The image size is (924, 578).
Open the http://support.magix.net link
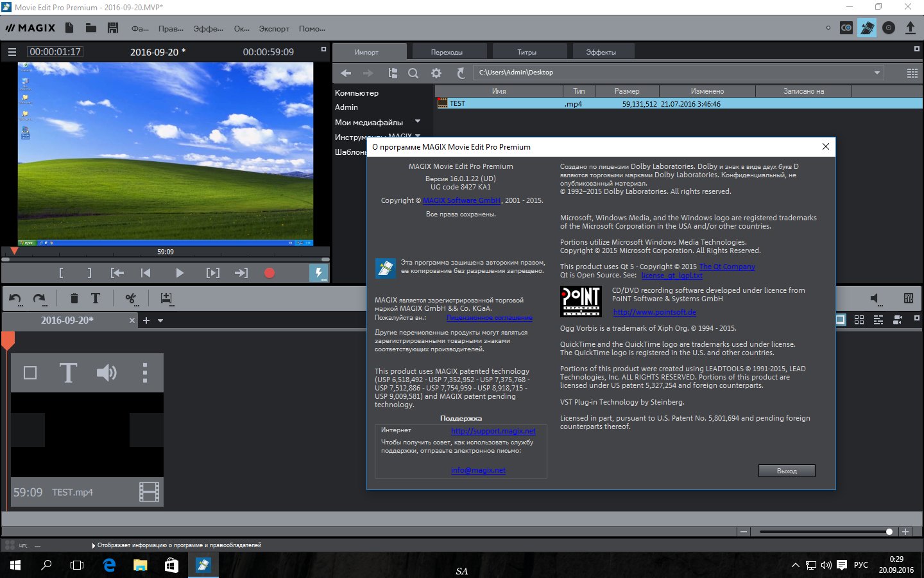493,431
